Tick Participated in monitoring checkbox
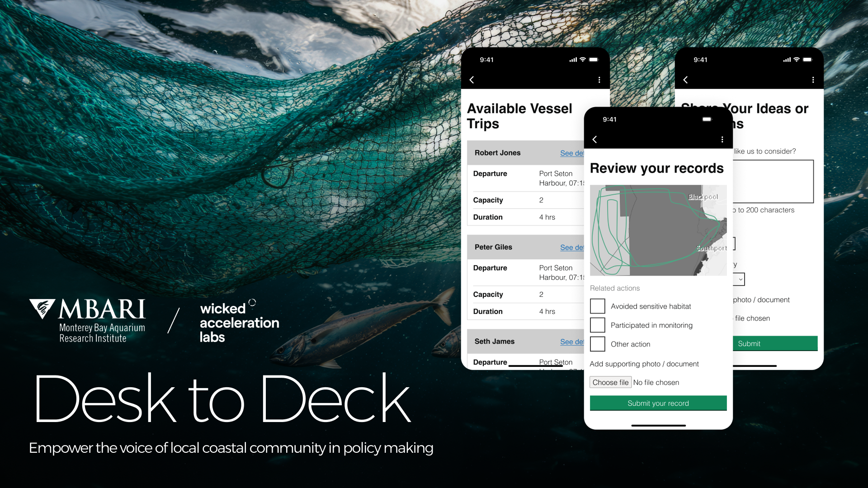The image size is (868, 488). tap(598, 325)
